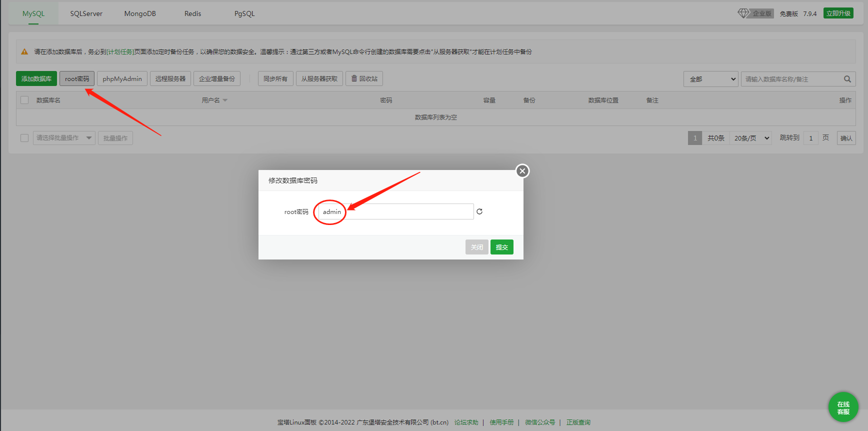Open the 微信公众号 footer link
This screenshot has height=431, width=868.
tap(540, 422)
